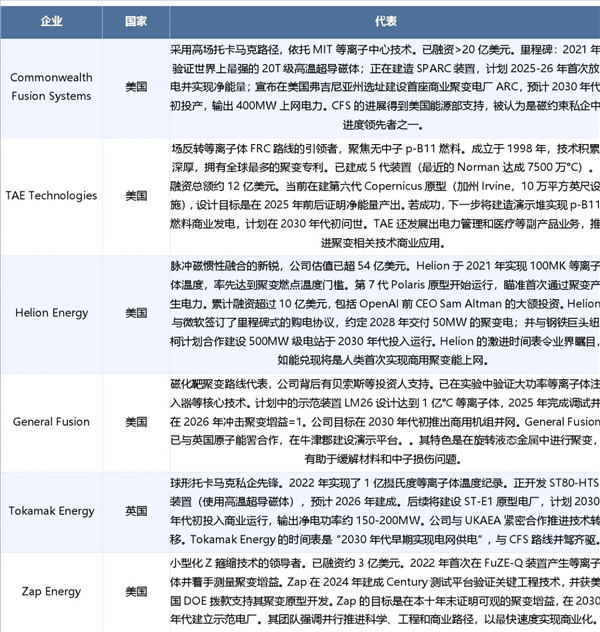Select the 企业 column header
This screenshot has width=600, height=632.
coord(51,22)
